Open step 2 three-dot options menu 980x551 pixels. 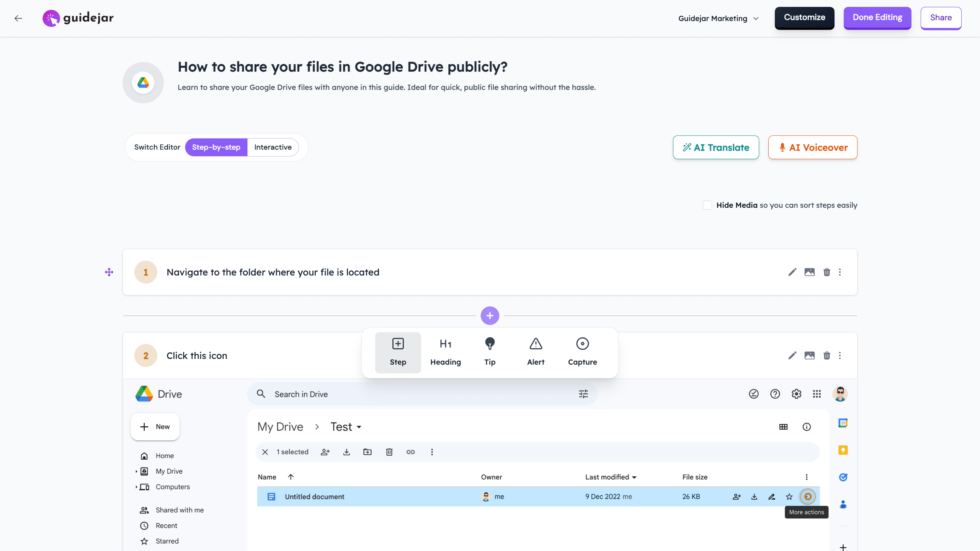point(840,355)
